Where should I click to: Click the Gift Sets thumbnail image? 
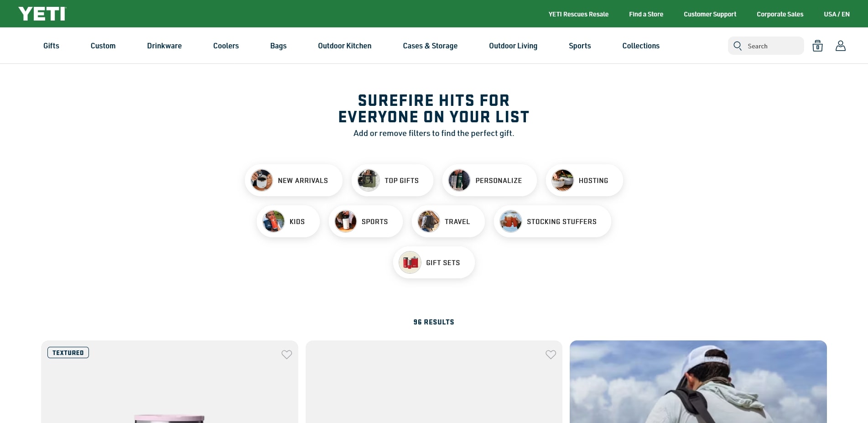[x=410, y=263]
